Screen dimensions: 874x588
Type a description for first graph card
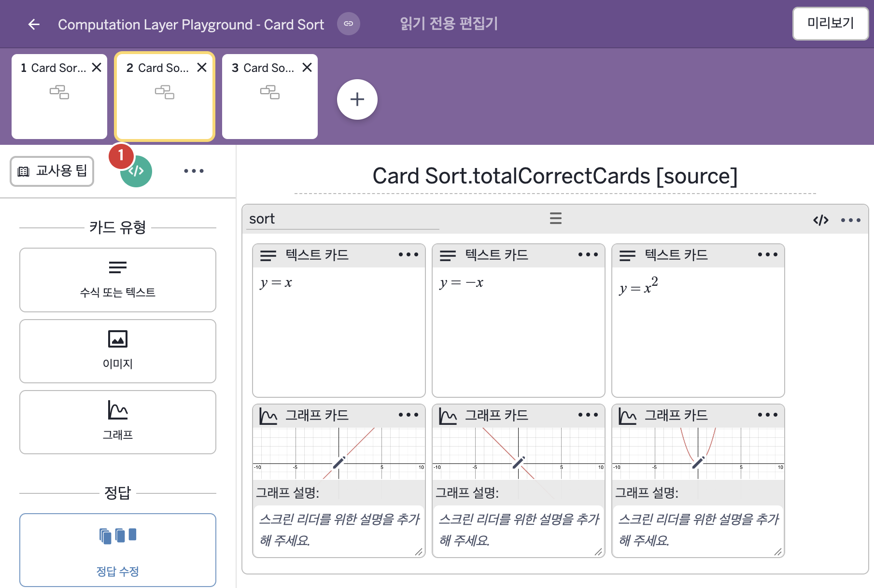pos(339,531)
